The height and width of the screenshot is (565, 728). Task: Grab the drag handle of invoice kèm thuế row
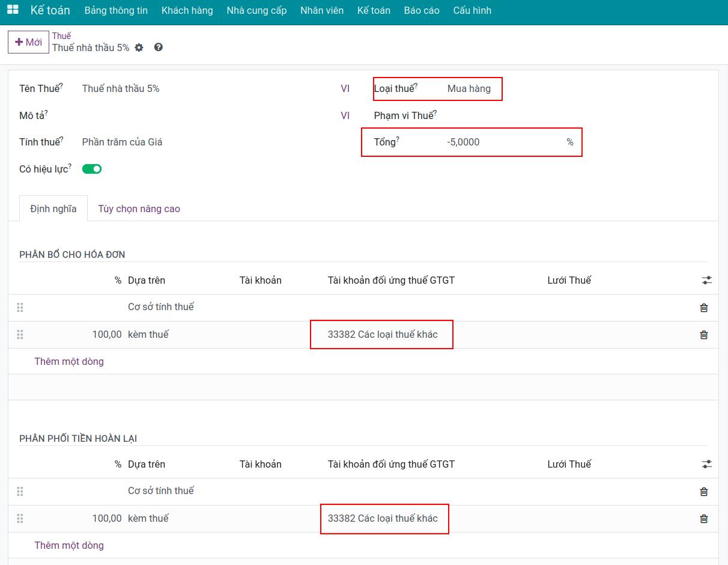click(x=20, y=334)
